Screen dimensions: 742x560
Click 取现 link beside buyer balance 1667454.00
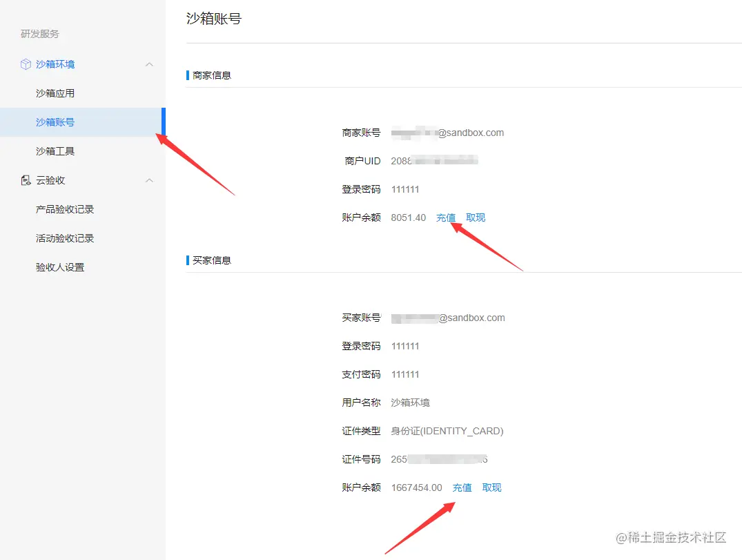[x=491, y=487]
